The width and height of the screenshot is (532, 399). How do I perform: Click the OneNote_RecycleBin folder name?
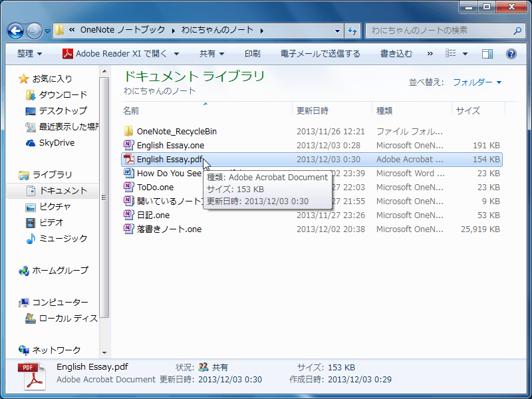pyautogui.click(x=177, y=131)
